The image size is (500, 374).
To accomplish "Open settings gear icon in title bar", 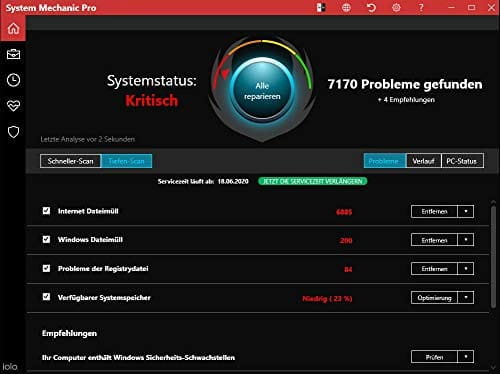I will (396, 7).
